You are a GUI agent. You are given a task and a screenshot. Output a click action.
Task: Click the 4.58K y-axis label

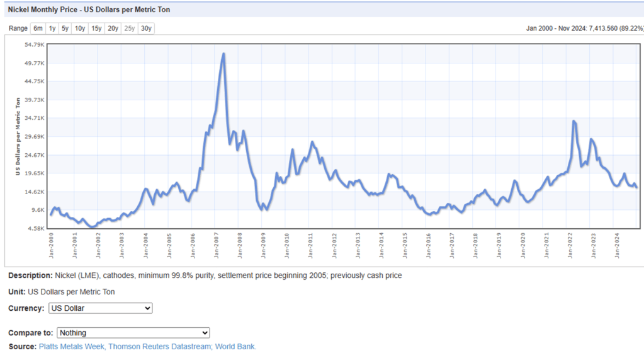(34, 228)
